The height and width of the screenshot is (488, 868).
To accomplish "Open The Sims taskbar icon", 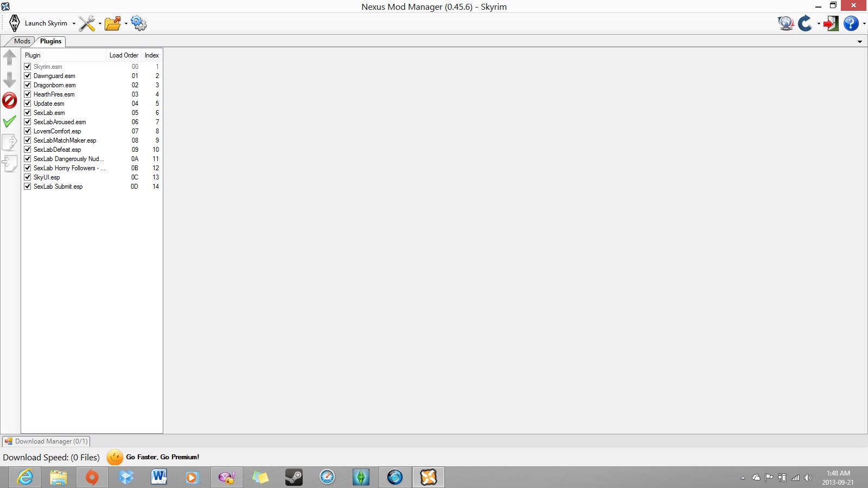I will click(361, 477).
